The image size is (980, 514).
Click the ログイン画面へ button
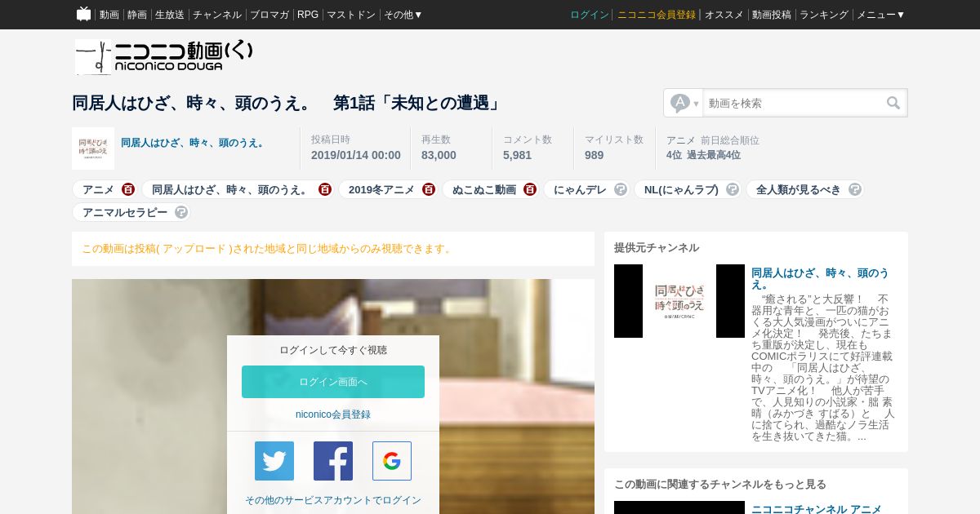(333, 382)
